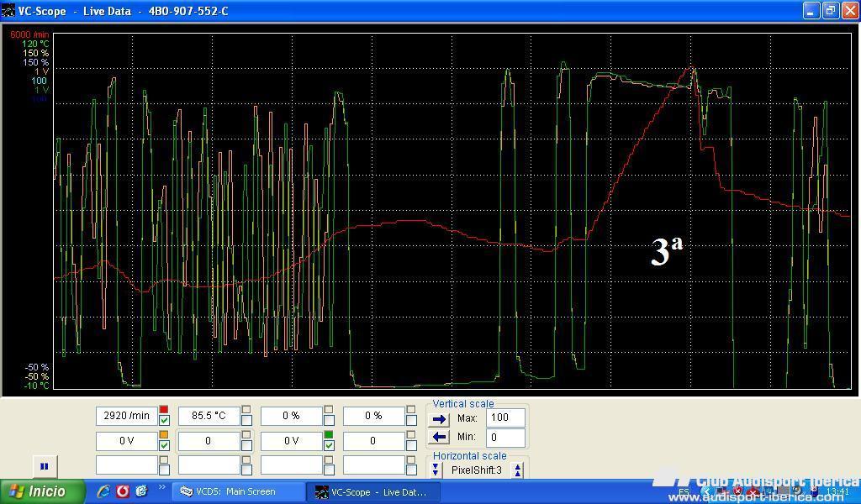
Task: Select the 2920 /min value field
Action: point(127,417)
